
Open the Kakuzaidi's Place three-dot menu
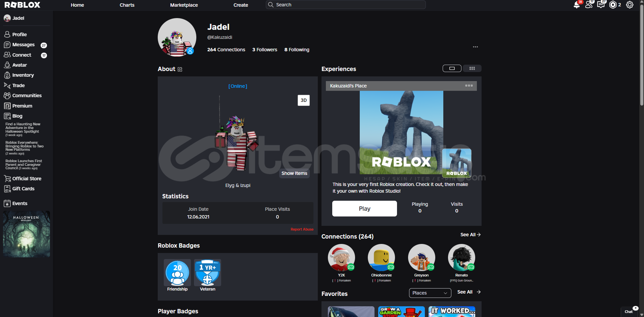pos(469,86)
